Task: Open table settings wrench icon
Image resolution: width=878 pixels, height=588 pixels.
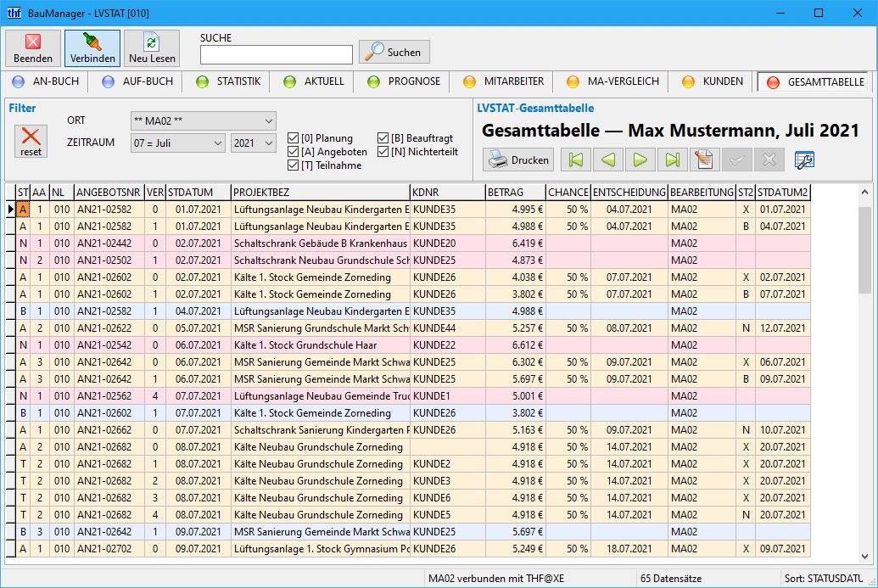Action: pos(803,160)
